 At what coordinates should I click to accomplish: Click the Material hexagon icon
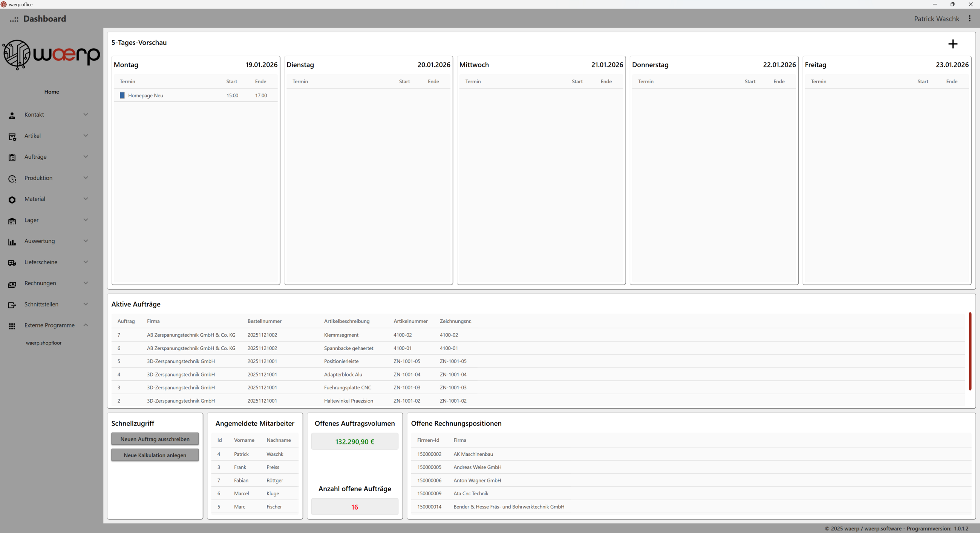pyautogui.click(x=12, y=199)
